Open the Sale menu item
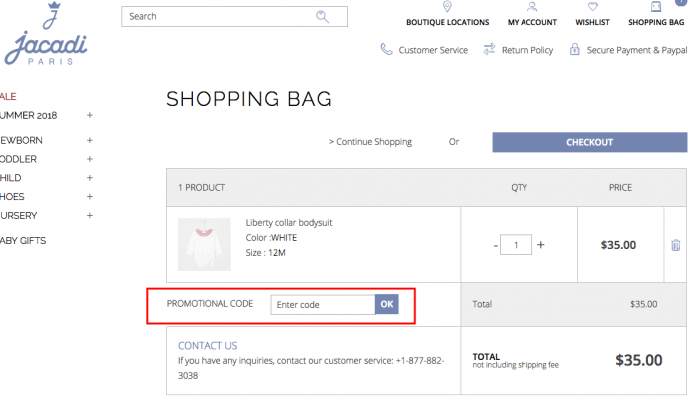 [8, 96]
